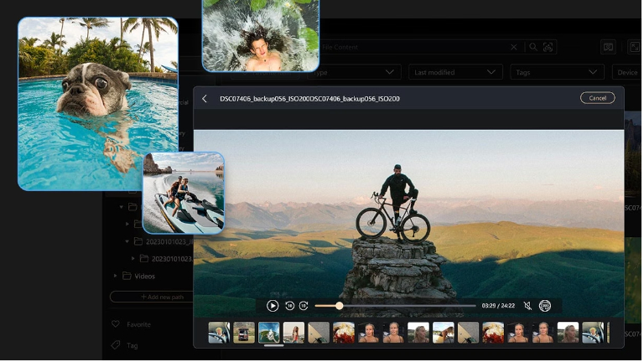Click the Videos folder icon
Screen dimensions: 644x362
point(127,277)
